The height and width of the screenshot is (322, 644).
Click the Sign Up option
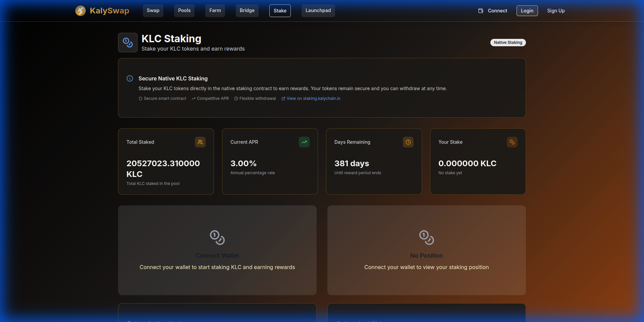556,10
